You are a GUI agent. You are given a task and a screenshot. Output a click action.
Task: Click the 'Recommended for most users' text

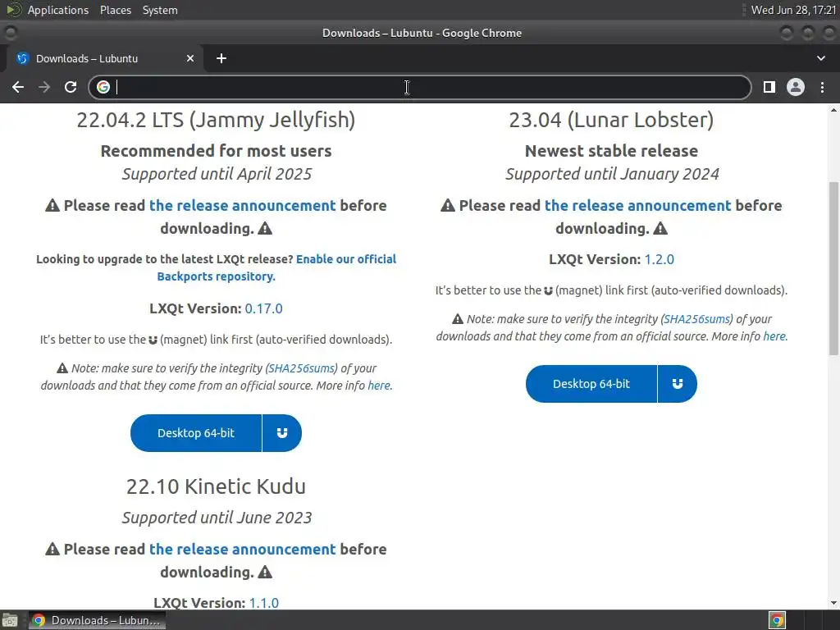pyautogui.click(x=216, y=151)
